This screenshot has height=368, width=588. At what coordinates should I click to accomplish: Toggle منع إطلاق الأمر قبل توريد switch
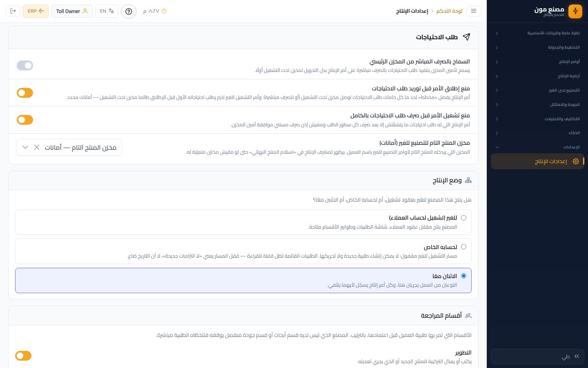tap(25, 93)
